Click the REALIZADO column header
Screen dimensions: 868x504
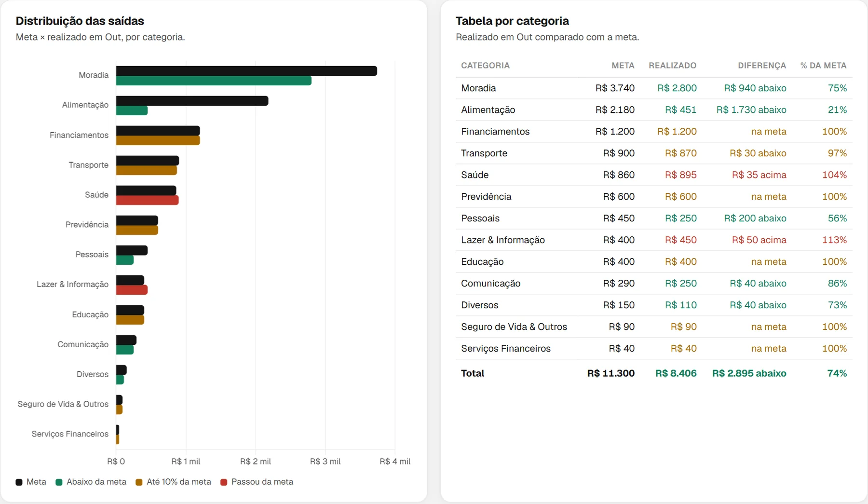672,66
